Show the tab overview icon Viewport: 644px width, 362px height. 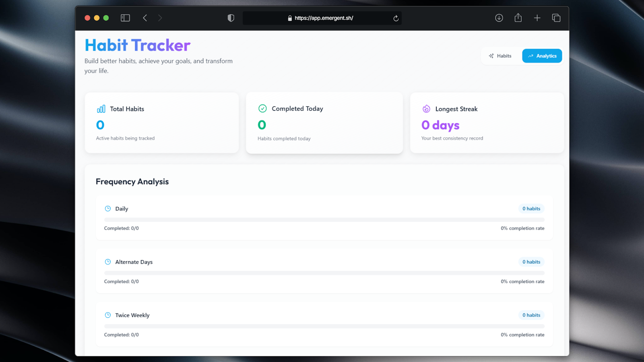[x=556, y=18]
